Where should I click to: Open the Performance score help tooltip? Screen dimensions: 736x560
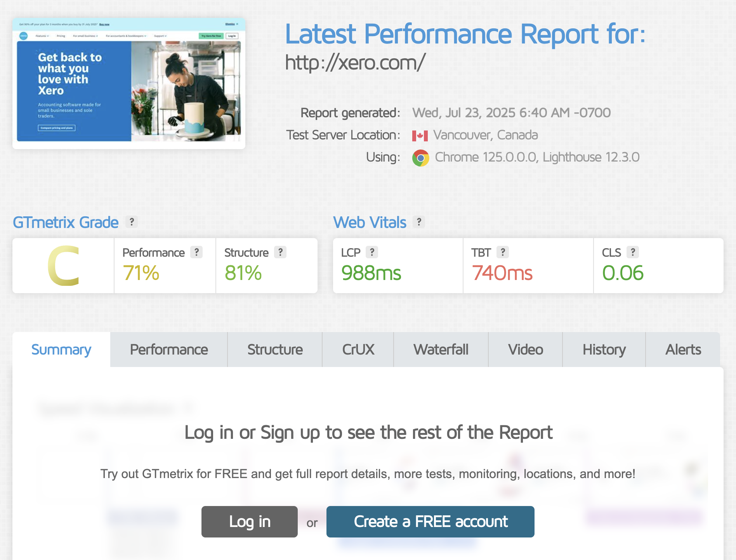click(x=196, y=252)
